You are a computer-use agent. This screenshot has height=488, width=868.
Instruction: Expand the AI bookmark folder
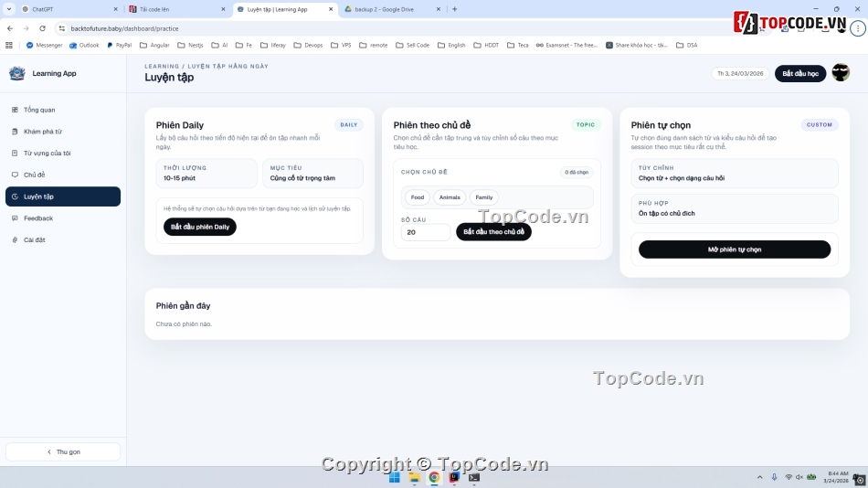220,46
